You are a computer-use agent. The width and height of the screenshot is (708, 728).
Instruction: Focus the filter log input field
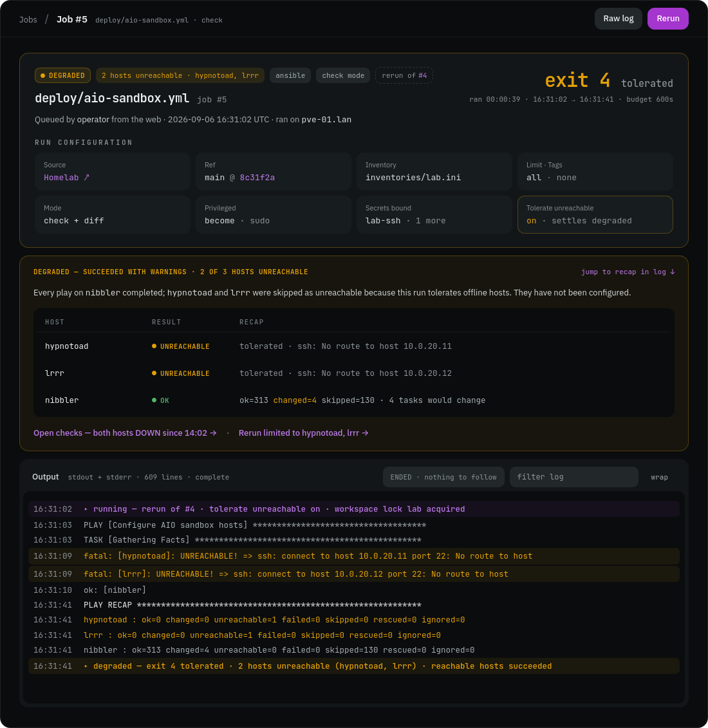[x=574, y=477]
